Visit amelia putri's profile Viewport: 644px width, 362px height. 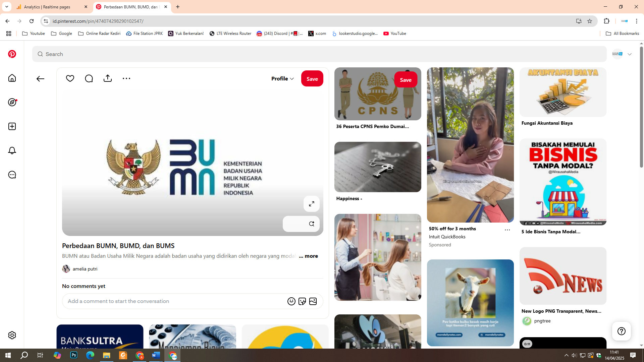(85, 269)
